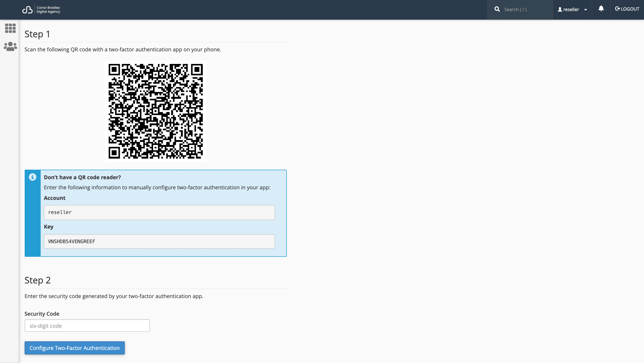Click the Account label
This screenshot has width=644, height=363.
tap(55, 198)
